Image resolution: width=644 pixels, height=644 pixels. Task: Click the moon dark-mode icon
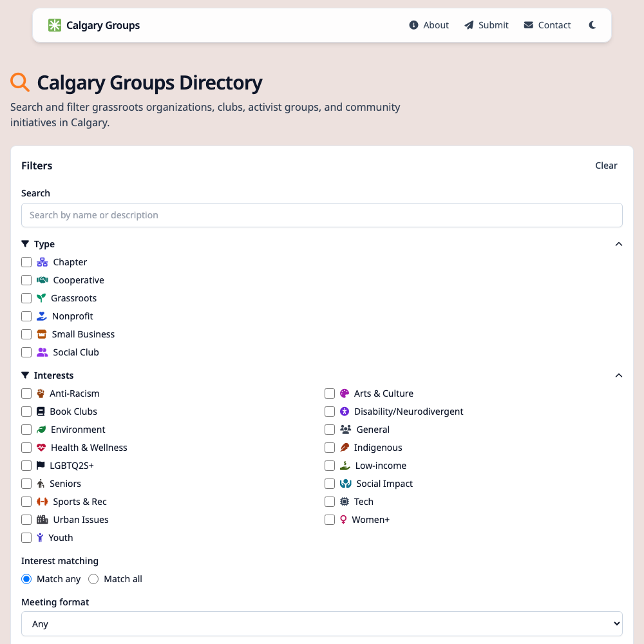tap(592, 24)
